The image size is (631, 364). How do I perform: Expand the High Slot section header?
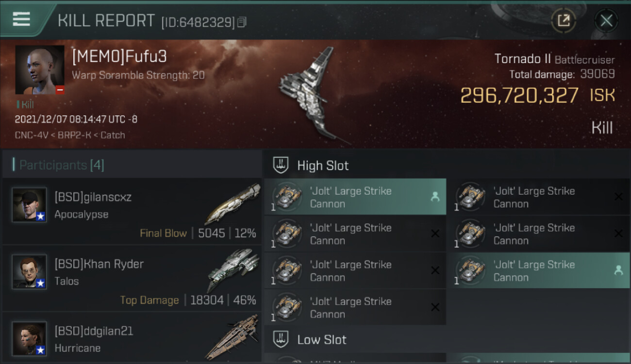[447, 165]
